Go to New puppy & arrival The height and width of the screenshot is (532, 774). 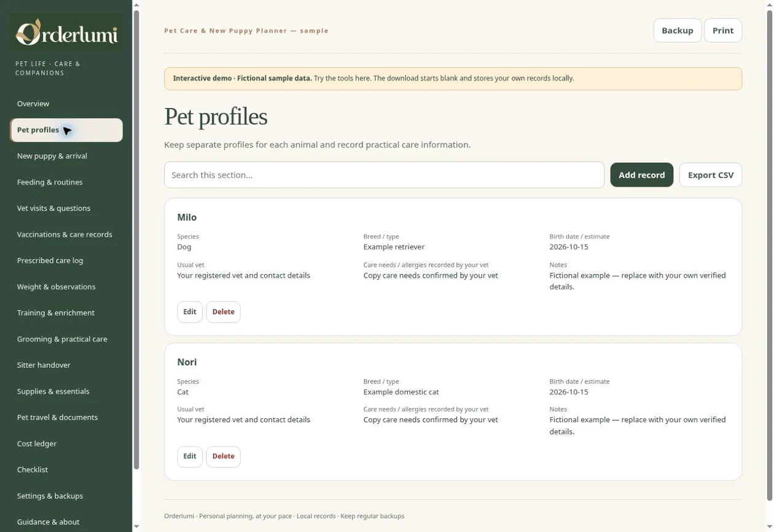click(x=66, y=156)
